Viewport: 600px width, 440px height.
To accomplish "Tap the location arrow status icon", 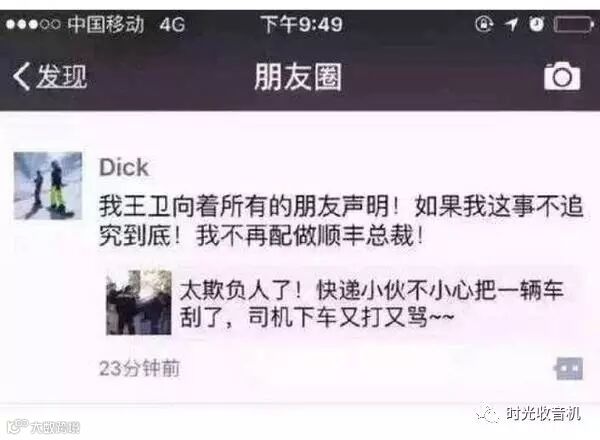I will click(511, 24).
